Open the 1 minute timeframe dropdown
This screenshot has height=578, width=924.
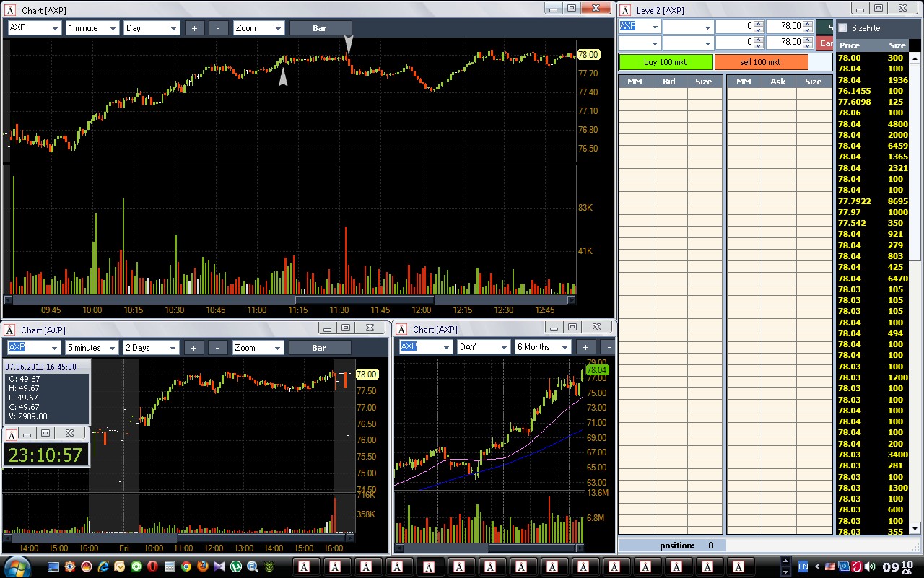coord(92,28)
